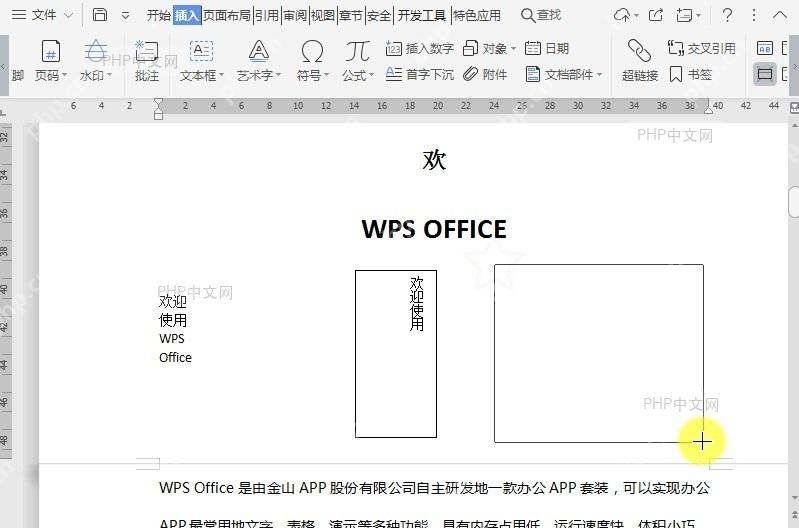This screenshot has width=799, height=528.
Task: Open the help question mark icon
Action: pyautogui.click(x=727, y=15)
